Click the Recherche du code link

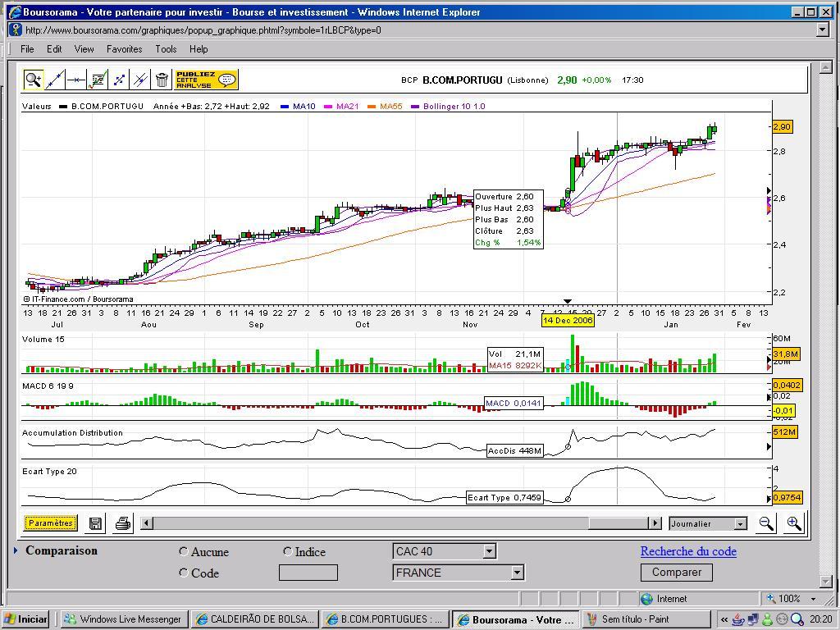688,550
